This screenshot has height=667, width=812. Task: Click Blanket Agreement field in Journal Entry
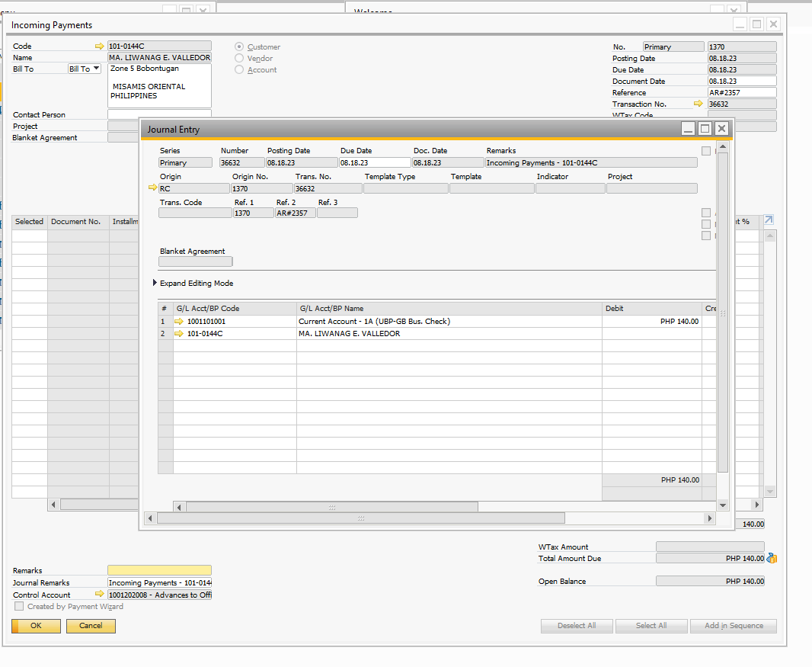click(196, 261)
